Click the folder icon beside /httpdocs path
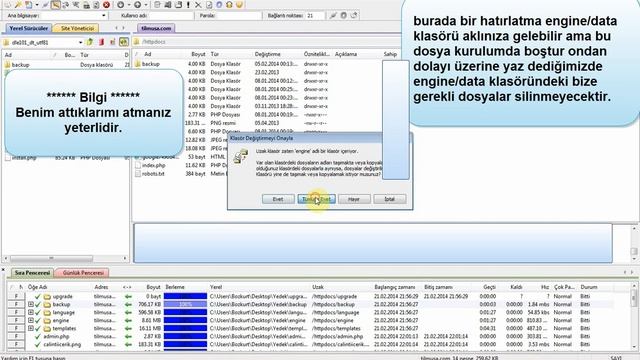The image size is (640, 360). coord(136,42)
